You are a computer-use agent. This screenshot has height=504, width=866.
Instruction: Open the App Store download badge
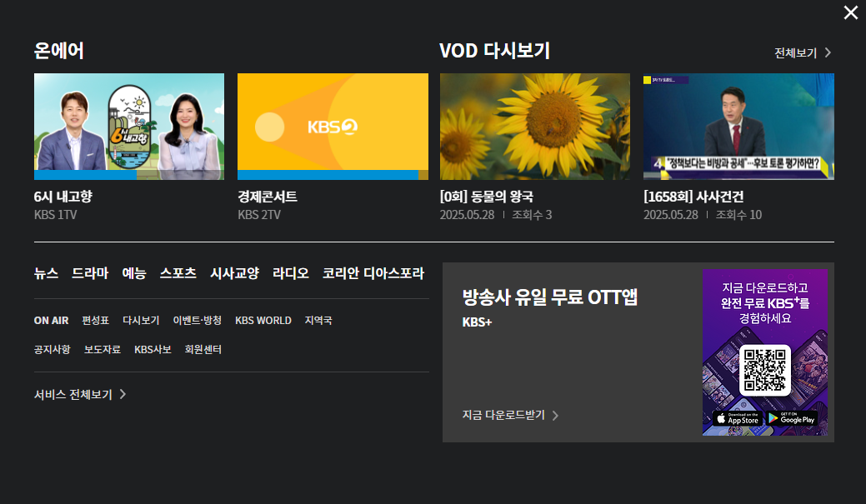click(738, 418)
